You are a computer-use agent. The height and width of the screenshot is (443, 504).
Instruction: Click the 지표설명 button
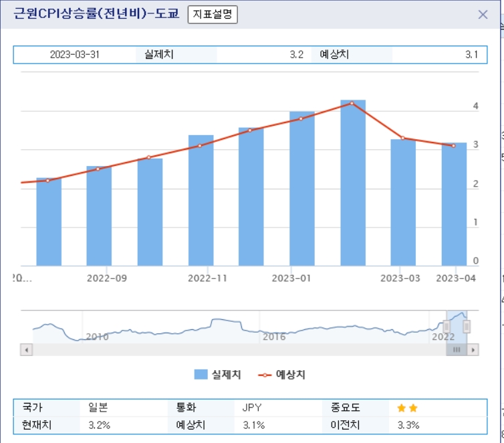coord(213,15)
